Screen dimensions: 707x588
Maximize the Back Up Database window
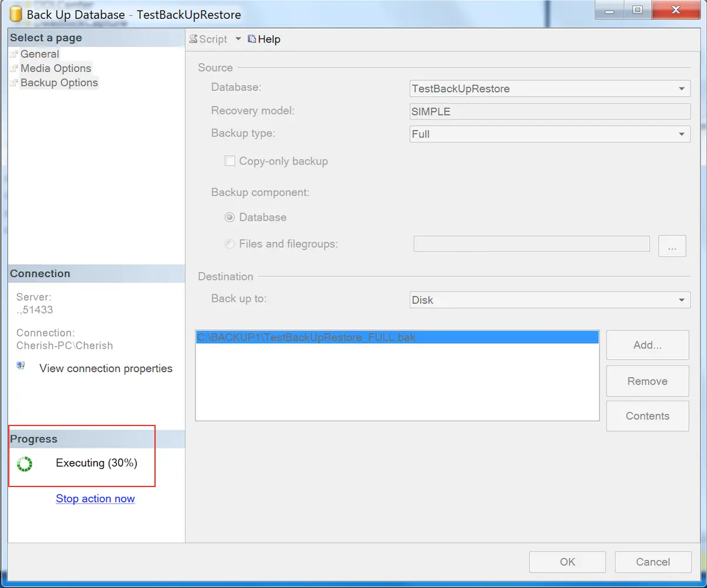[x=637, y=10]
